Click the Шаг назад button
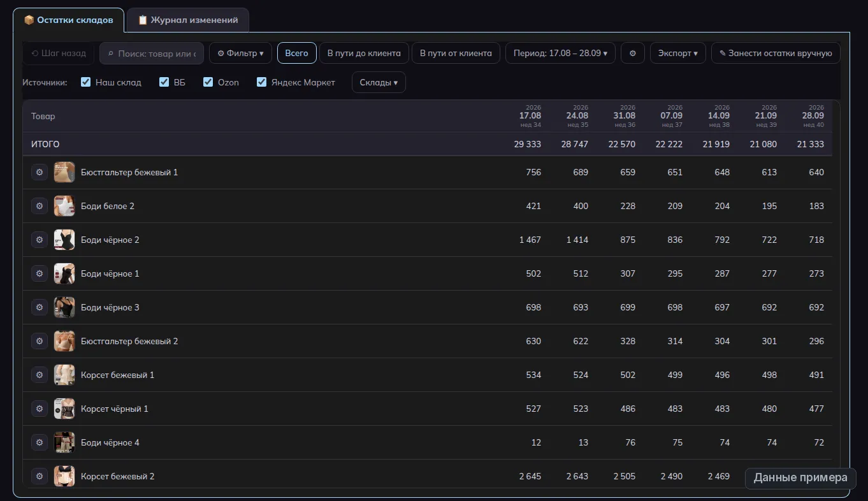The image size is (868, 501). point(59,53)
